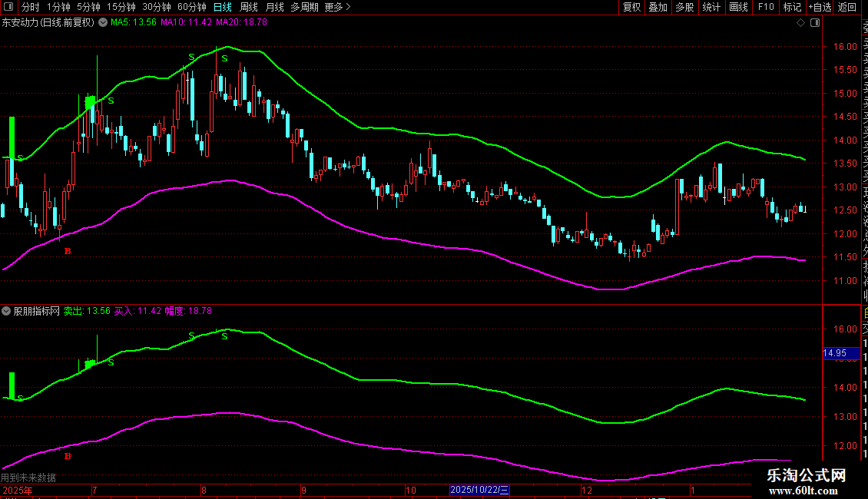Screen dimensions: 868x499
Task: Expand the 东安动力 chart settings dropdown arrow
Action: 101,23
